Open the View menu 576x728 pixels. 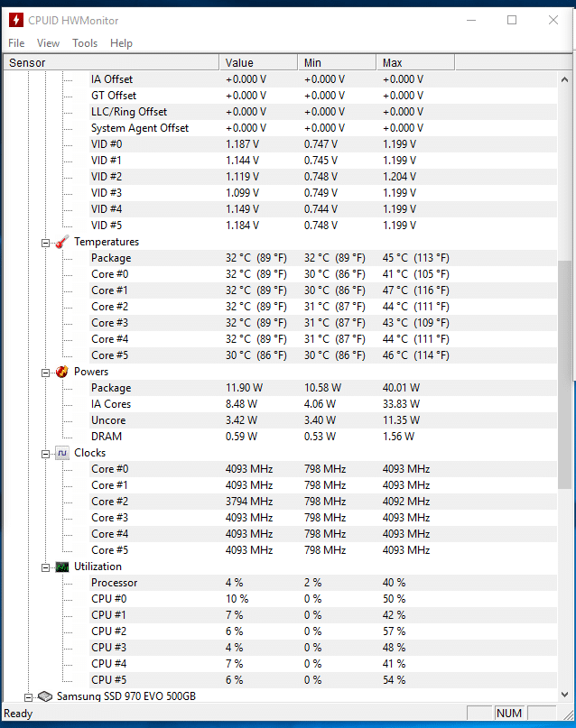coord(48,42)
